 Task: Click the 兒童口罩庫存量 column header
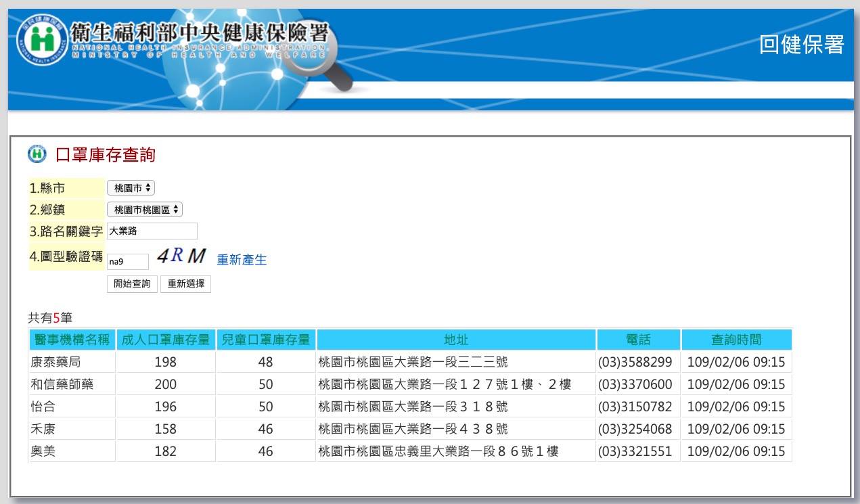click(x=266, y=340)
